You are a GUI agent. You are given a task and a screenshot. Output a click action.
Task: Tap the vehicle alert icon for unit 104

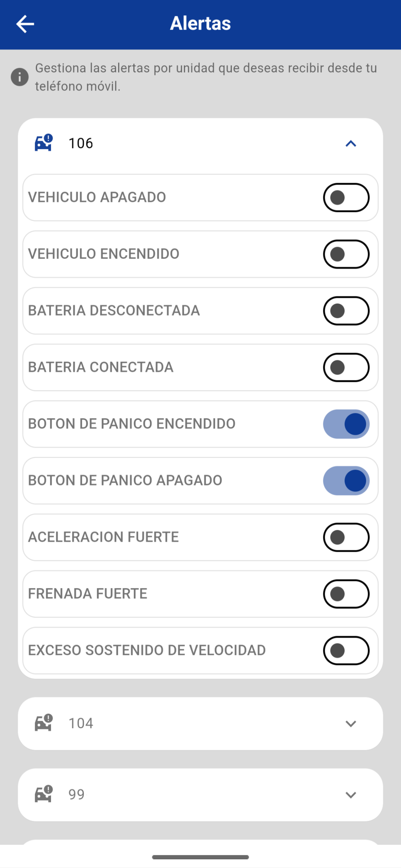[x=44, y=723]
